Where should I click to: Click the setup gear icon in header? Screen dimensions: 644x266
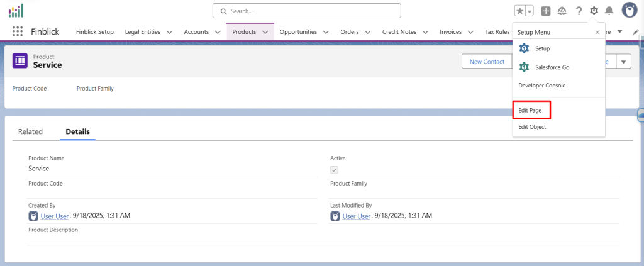tap(594, 11)
